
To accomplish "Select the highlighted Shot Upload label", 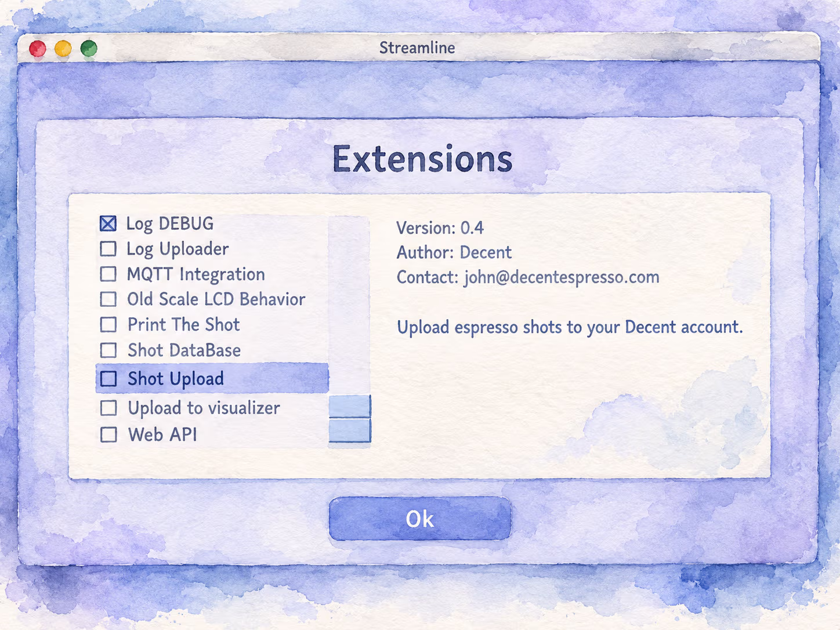I will (x=176, y=379).
